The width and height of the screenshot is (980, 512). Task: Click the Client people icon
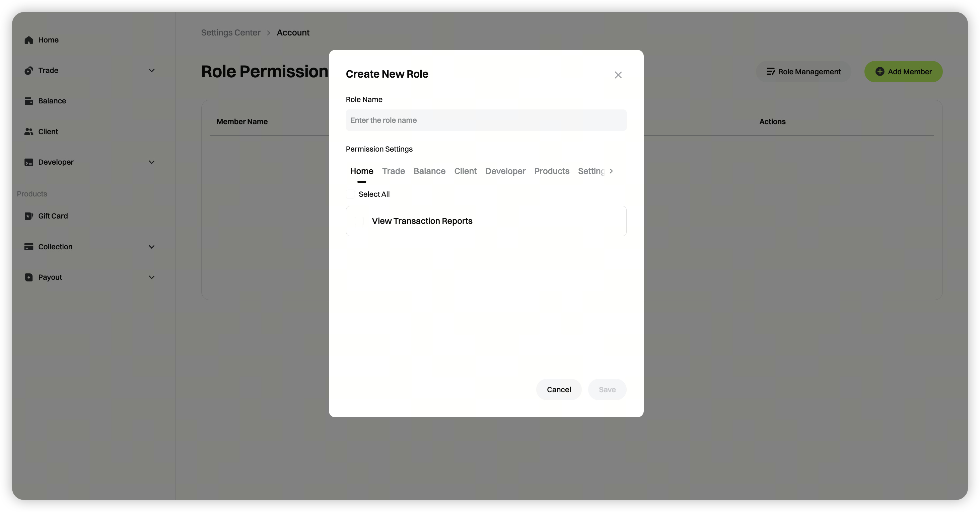click(x=28, y=132)
